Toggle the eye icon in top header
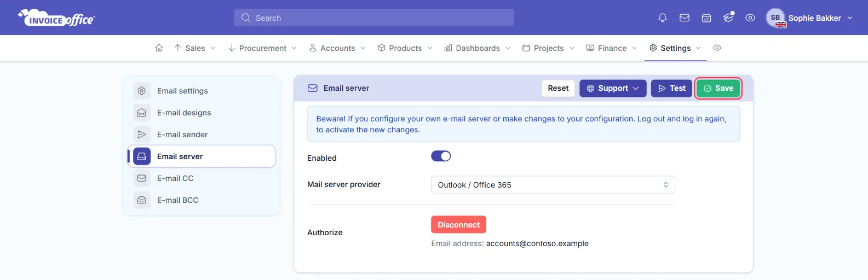868x280 pixels. [x=750, y=18]
